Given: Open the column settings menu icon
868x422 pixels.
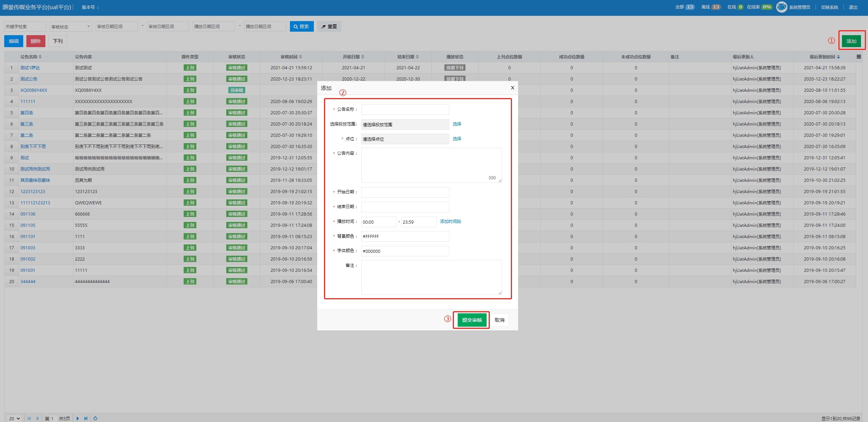Looking at the screenshot, I should tap(859, 57).
